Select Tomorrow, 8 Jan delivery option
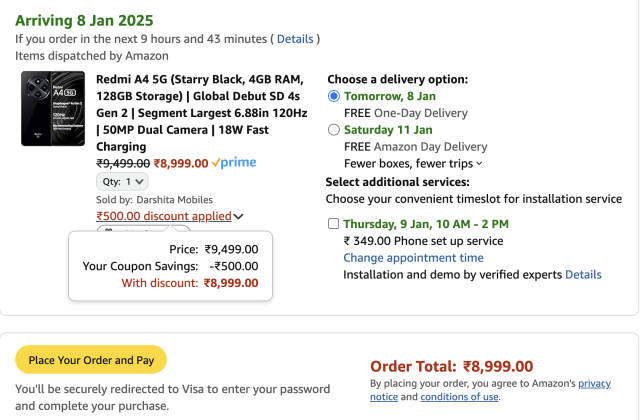Viewport: 640px width, 420px height. [x=334, y=96]
